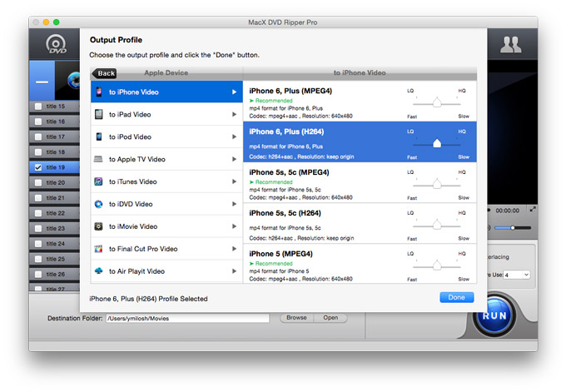Select to iPod Video category
566x392 pixels.
click(x=166, y=136)
